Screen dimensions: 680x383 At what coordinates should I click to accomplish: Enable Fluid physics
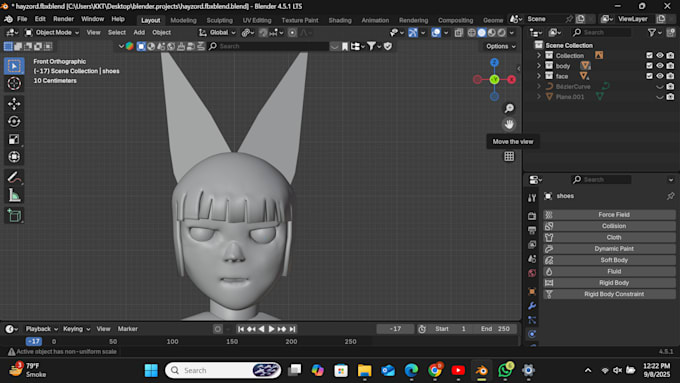609,272
